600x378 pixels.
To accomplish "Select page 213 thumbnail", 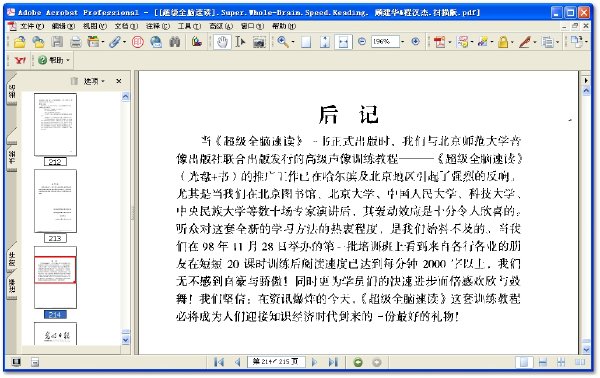I will pos(55,201).
